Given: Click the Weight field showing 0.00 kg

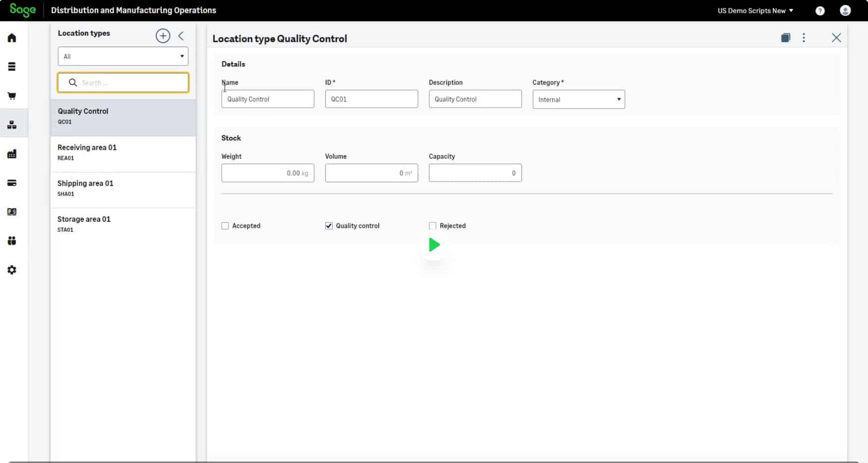Looking at the screenshot, I should 268,173.
